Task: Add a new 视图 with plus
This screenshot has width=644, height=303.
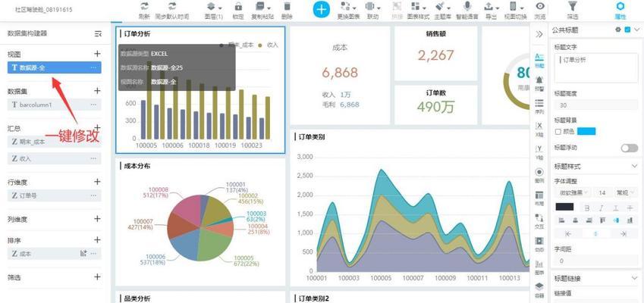Action: 97,54
